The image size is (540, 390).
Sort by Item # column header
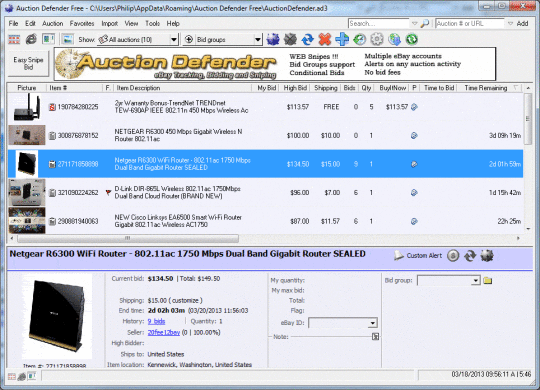[x=75, y=88]
